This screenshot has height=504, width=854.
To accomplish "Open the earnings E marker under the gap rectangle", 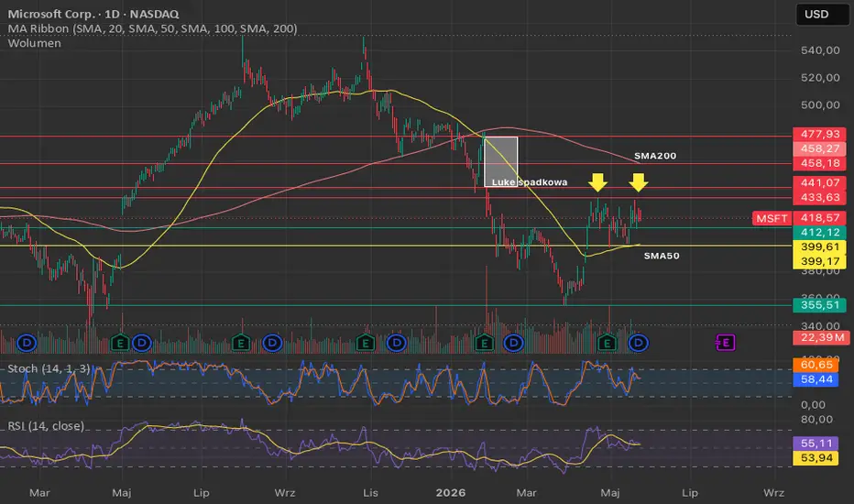I will (x=484, y=344).
